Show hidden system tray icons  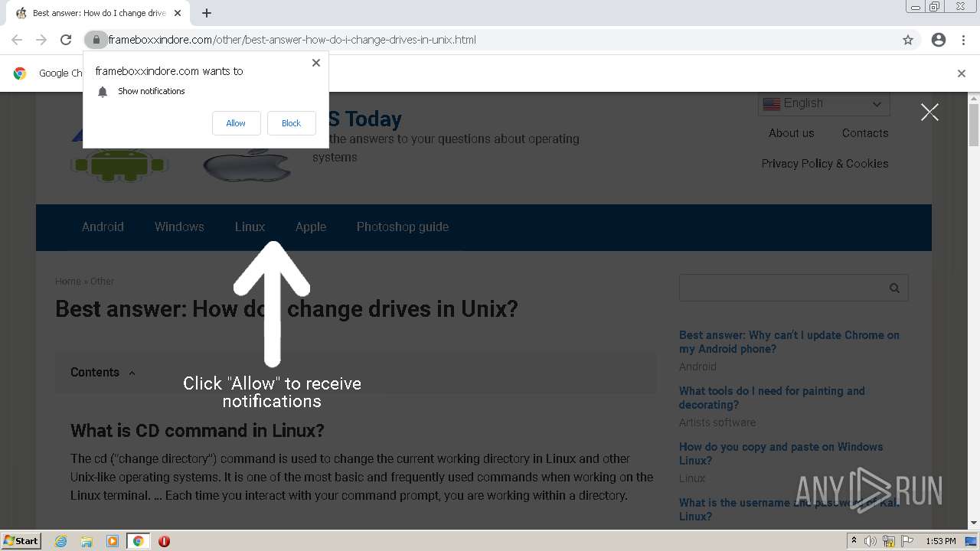[854, 541]
